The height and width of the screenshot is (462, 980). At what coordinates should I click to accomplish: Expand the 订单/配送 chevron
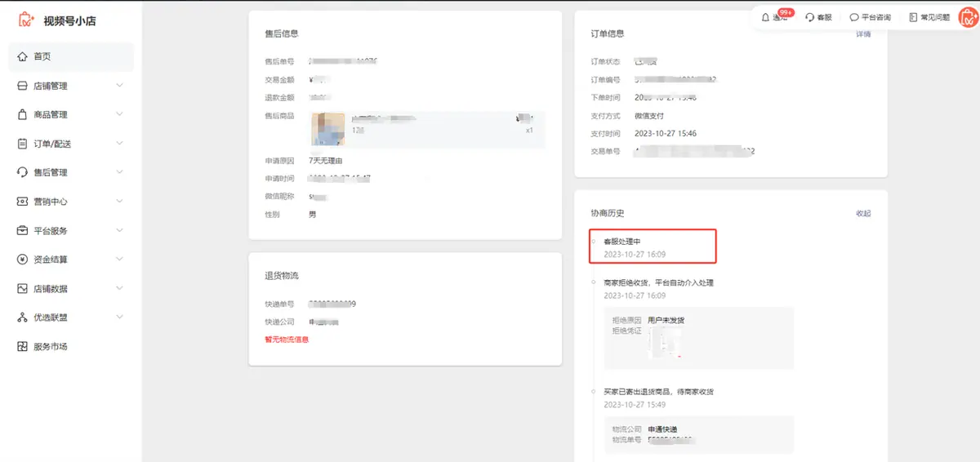(120, 144)
